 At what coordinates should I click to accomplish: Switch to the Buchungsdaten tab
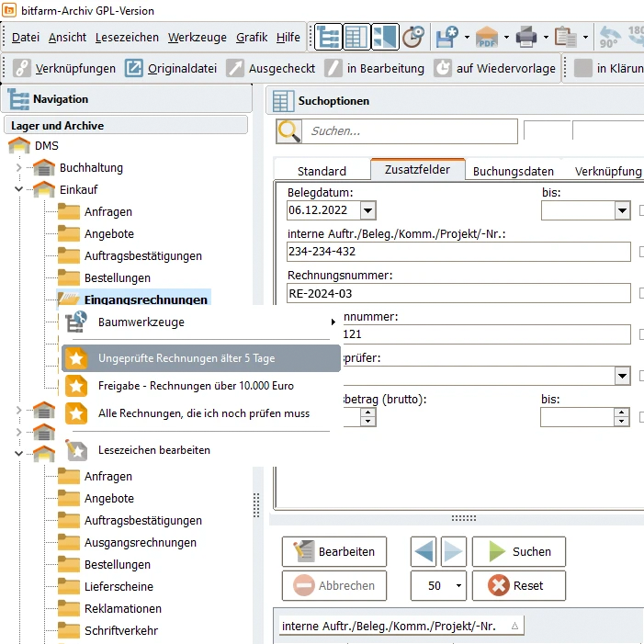[513, 171]
